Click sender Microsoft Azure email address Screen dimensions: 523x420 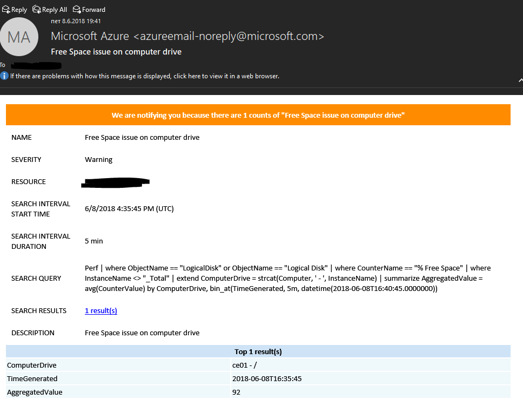coord(228,36)
